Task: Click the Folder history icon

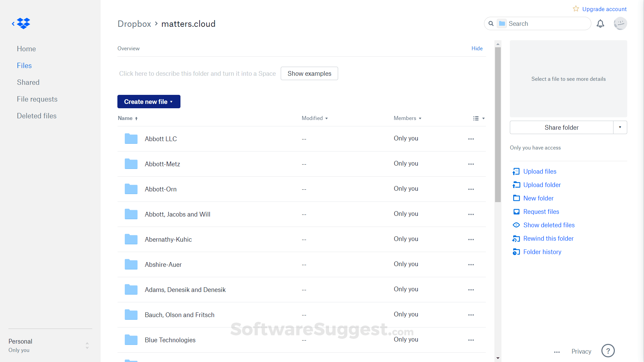Action: [x=516, y=252]
